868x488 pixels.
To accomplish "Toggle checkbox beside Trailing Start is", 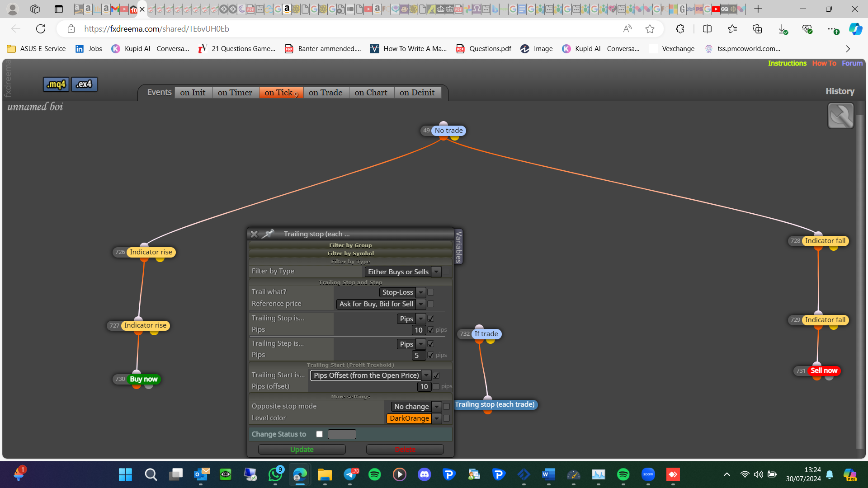I will (x=436, y=375).
